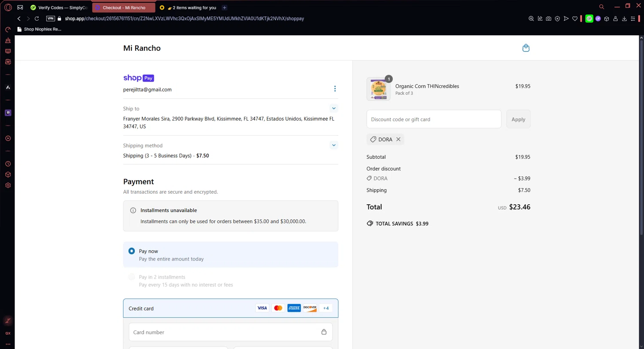This screenshot has height=349, width=644.
Task: Open the ad-blocker shield icon
Action: [557, 18]
